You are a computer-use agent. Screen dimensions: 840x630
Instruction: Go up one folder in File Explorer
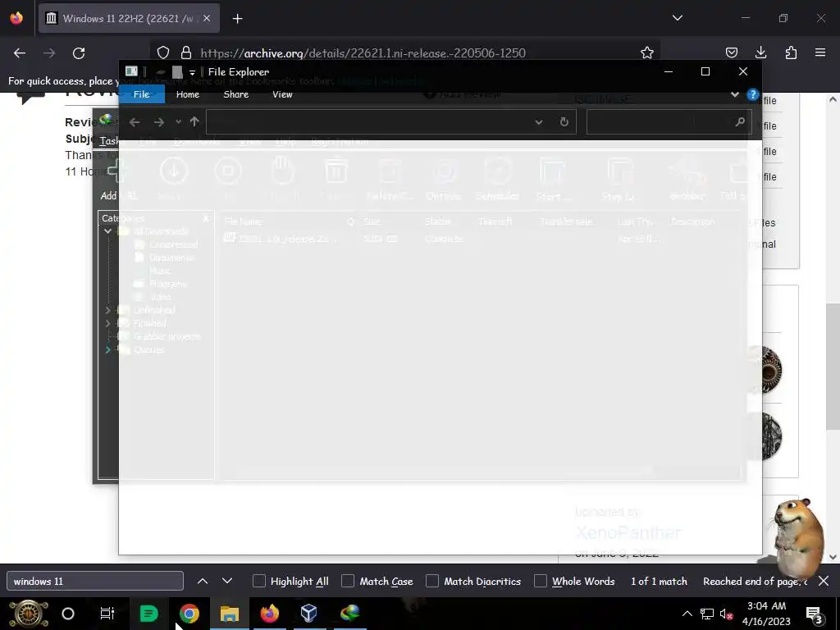click(194, 121)
